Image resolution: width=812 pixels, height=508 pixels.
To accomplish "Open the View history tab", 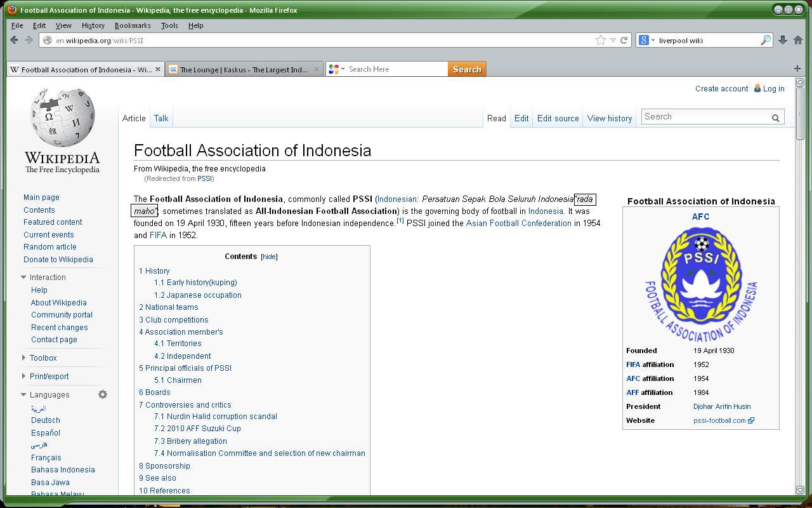I will (610, 119).
